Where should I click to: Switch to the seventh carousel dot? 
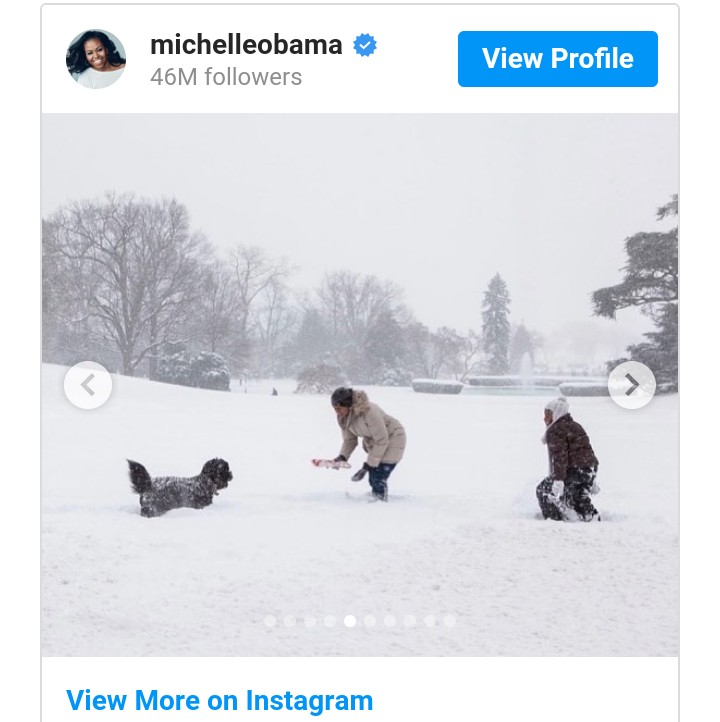point(390,621)
